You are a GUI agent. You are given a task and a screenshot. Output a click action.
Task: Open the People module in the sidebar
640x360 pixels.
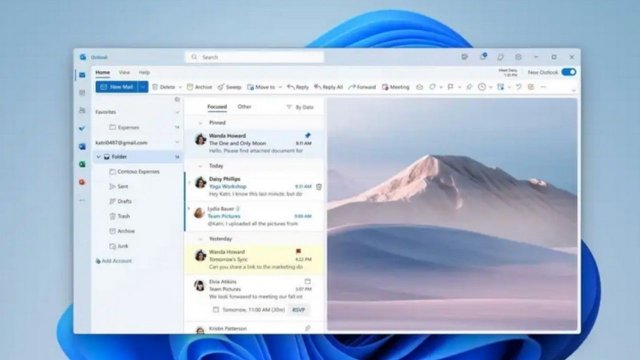[82, 110]
